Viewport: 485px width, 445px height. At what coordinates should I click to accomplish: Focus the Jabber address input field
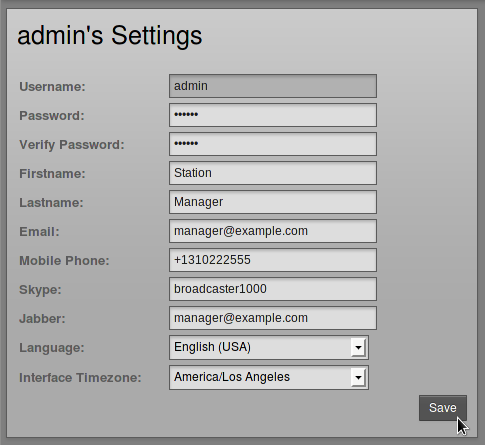[x=273, y=318]
